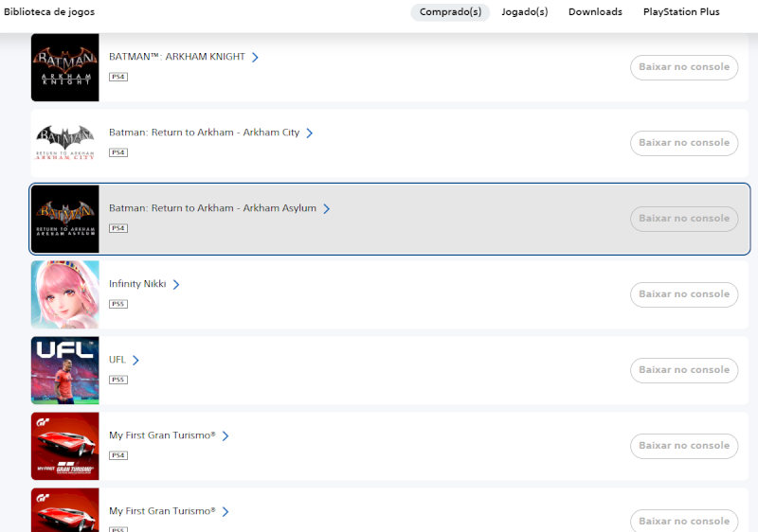The height and width of the screenshot is (532, 758).
Task: Click the chevron beside Arkham City
Action: 310,133
